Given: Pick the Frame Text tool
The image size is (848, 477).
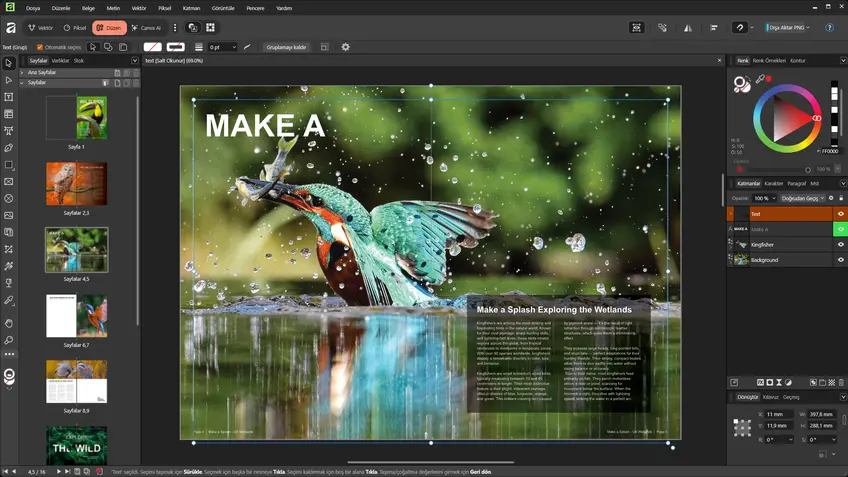Looking at the screenshot, I should (9, 97).
